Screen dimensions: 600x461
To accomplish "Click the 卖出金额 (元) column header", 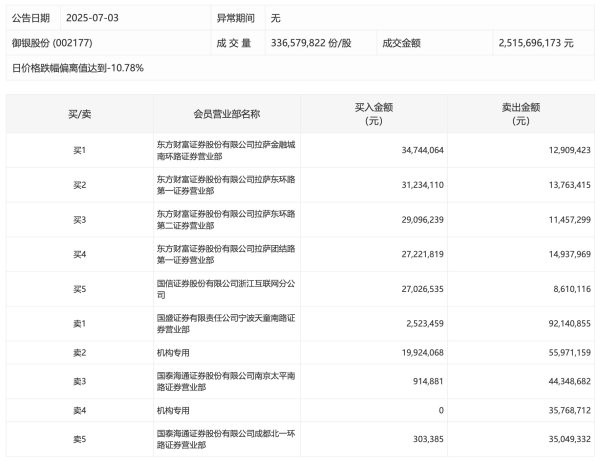I will [521, 114].
